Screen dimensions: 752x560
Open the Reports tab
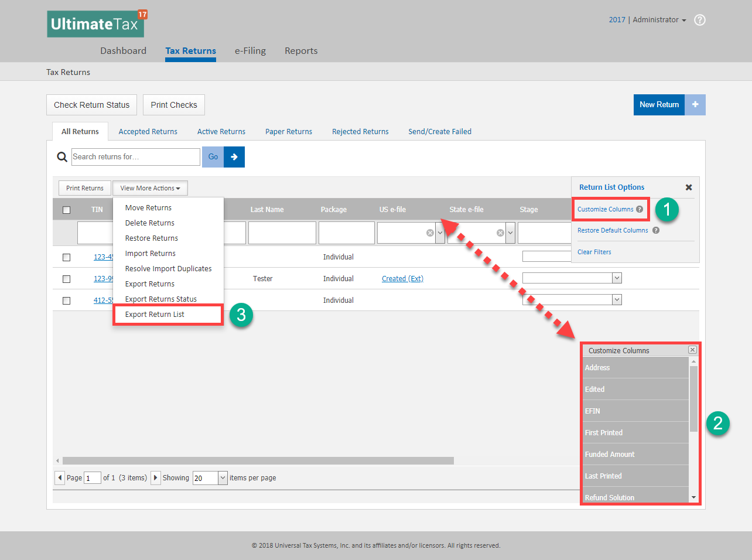point(301,51)
